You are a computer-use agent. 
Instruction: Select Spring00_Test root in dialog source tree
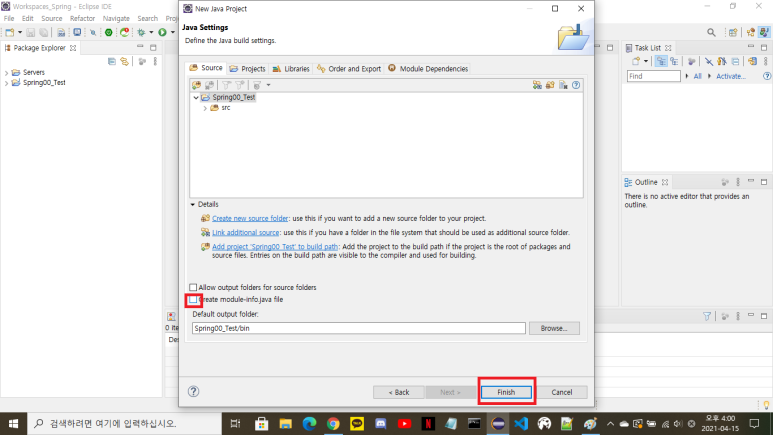[234, 98]
